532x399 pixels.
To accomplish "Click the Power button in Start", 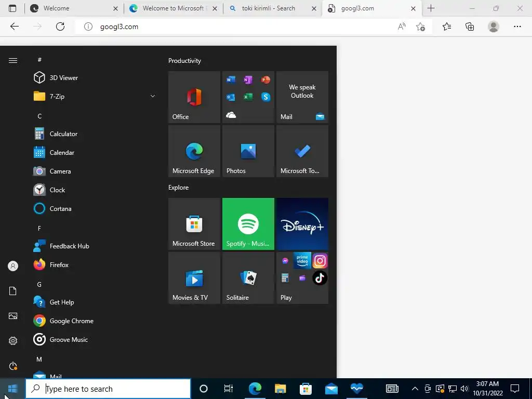I will click(x=13, y=366).
